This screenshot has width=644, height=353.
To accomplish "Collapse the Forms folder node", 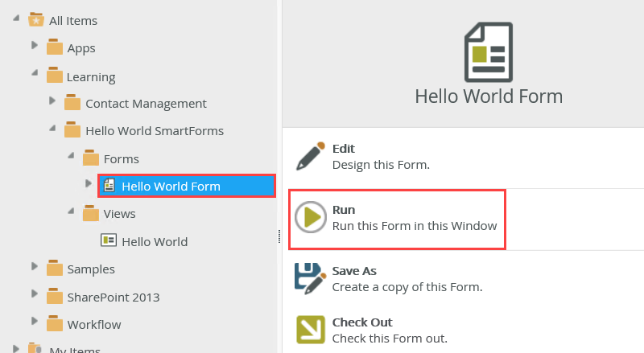I will point(71,155).
